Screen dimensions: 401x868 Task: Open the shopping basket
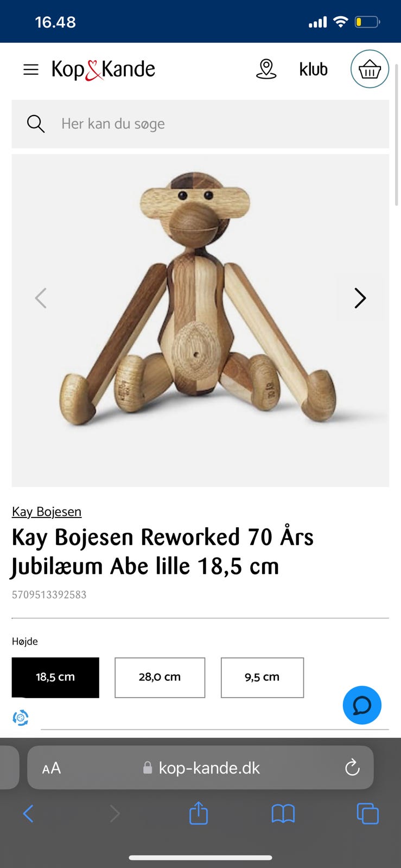(x=370, y=69)
